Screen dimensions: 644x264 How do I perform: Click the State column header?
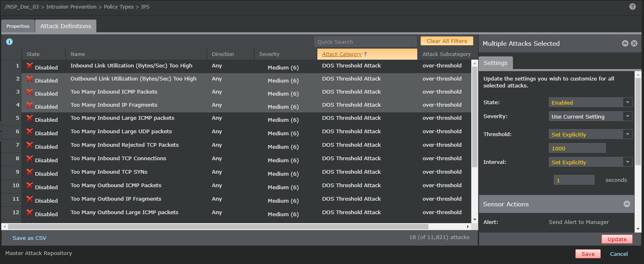43,54
